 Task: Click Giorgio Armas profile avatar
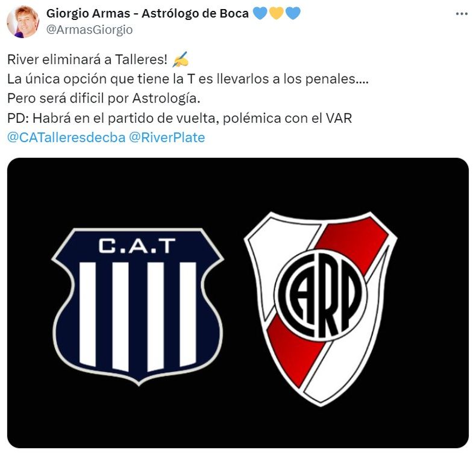coord(23,22)
